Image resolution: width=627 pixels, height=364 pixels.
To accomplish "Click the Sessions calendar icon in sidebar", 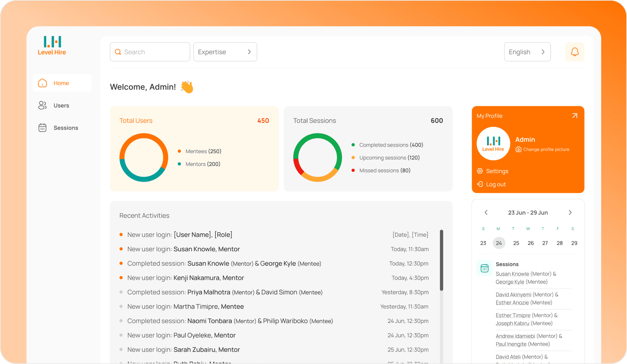I will click(x=42, y=128).
